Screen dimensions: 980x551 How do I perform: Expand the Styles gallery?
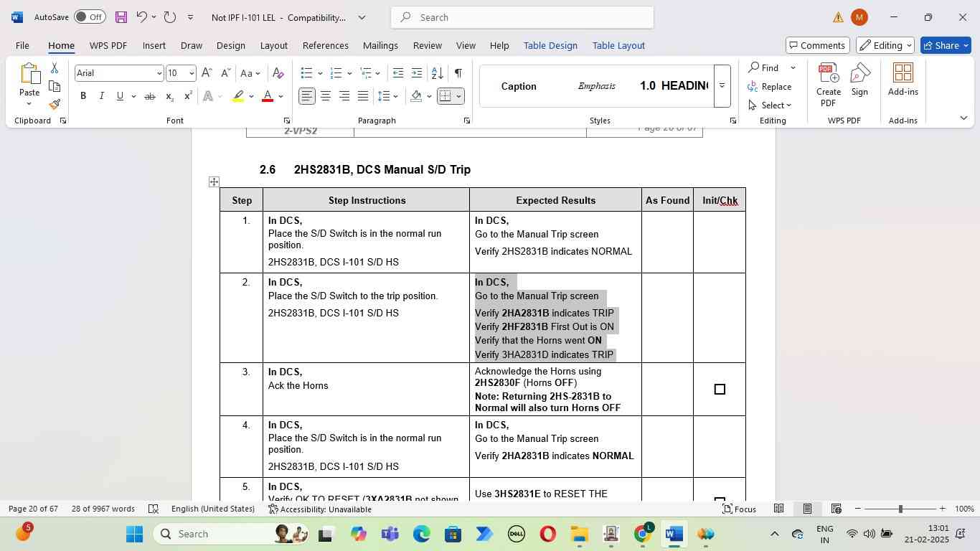coord(722,86)
